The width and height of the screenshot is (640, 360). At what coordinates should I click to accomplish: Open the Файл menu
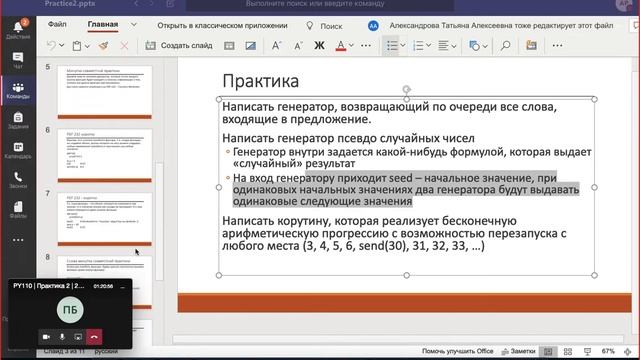pos(57,24)
